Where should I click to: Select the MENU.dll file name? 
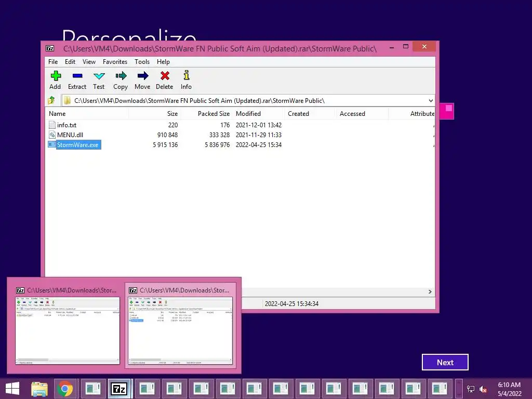[x=70, y=135]
